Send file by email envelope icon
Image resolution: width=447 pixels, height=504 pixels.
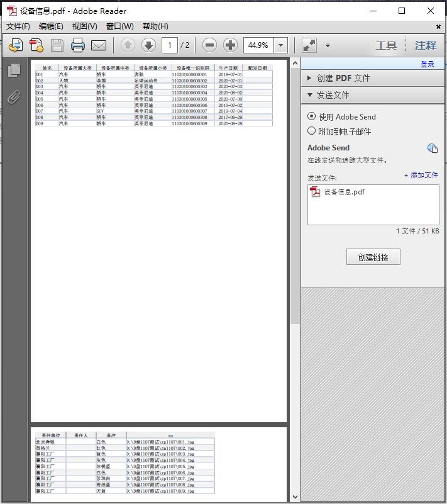click(x=99, y=45)
